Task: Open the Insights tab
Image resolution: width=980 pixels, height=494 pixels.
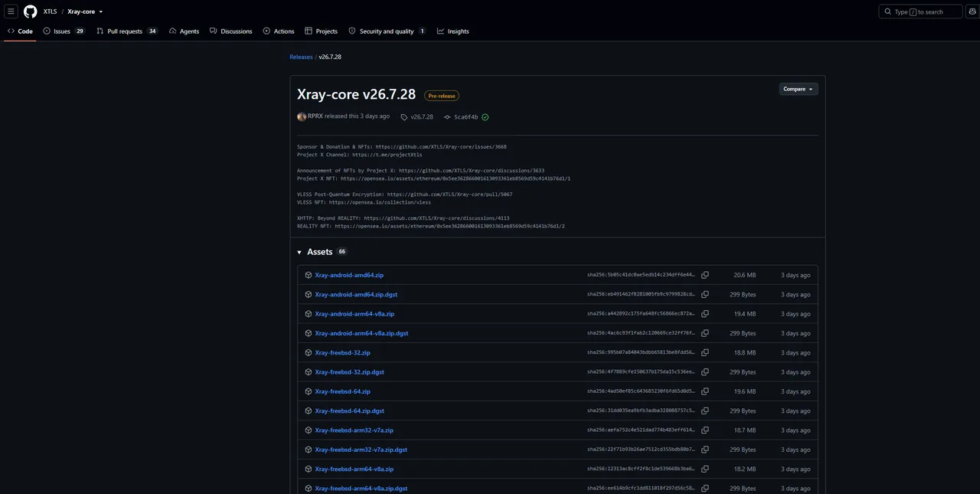Action: click(453, 31)
